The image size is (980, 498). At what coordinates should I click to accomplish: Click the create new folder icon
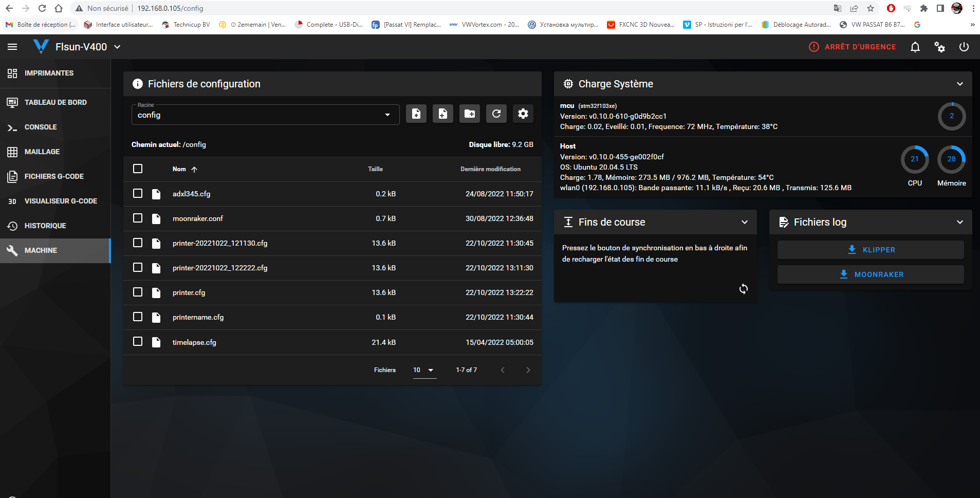tap(470, 114)
